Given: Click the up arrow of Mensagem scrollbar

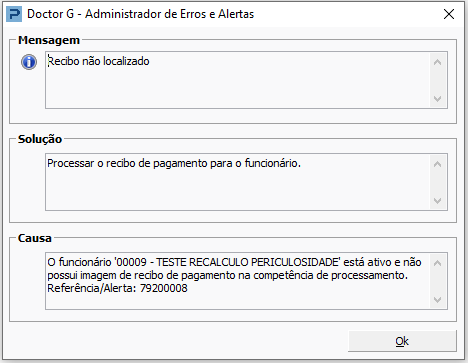Looking at the screenshot, I should click(438, 62).
